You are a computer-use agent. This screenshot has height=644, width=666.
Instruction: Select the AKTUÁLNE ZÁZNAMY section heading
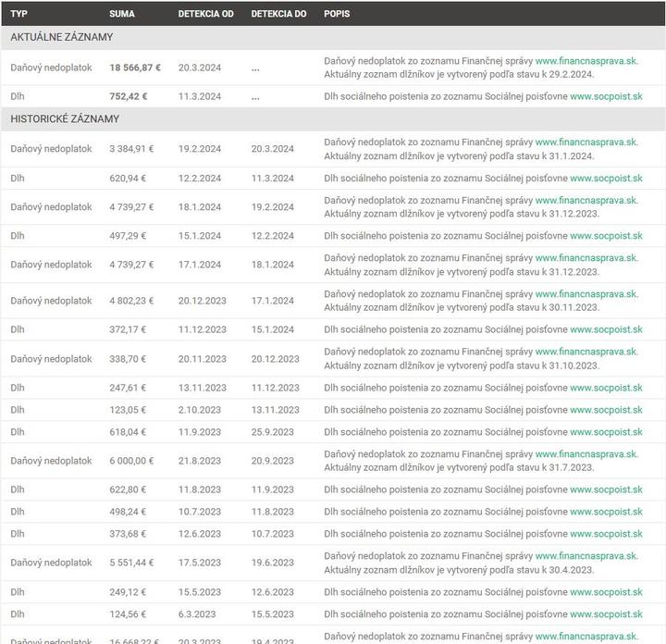click(x=62, y=37)
